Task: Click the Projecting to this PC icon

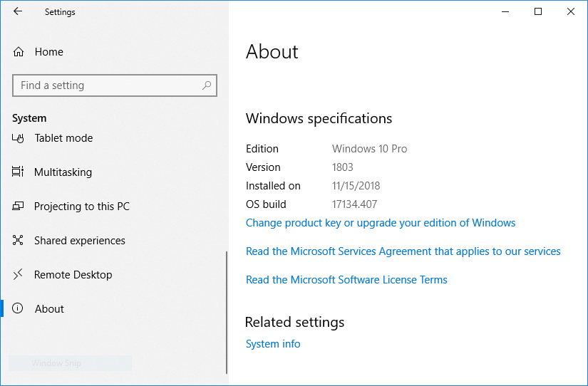Action: tap(18, 206)
